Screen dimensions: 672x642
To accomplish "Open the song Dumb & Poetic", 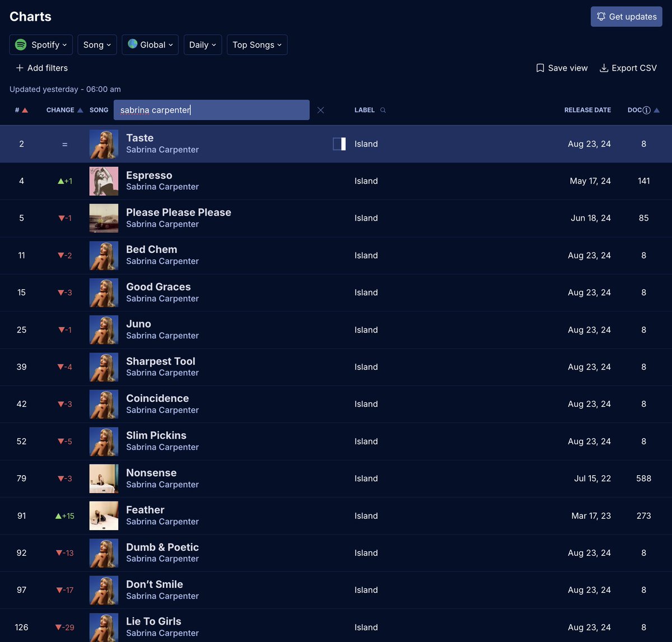I will point(162,547).
